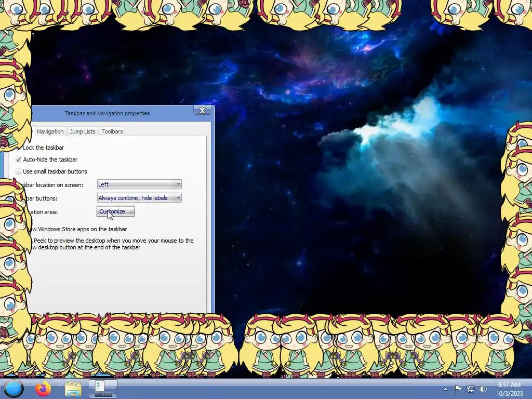
Task: Close the Taskbar and Navigation properties dialog
Action: [202, 110]
